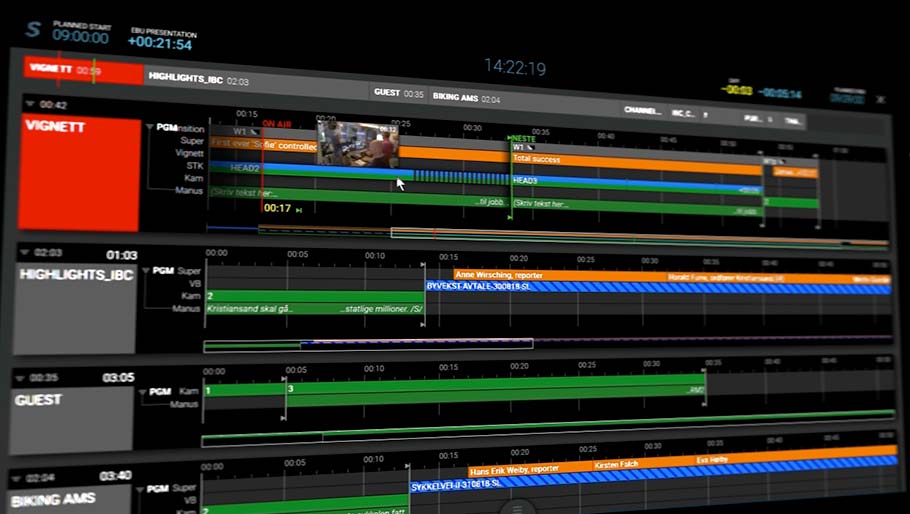
Task: Click the 03:05 counter on GUEST
Action: pos(118,378)
